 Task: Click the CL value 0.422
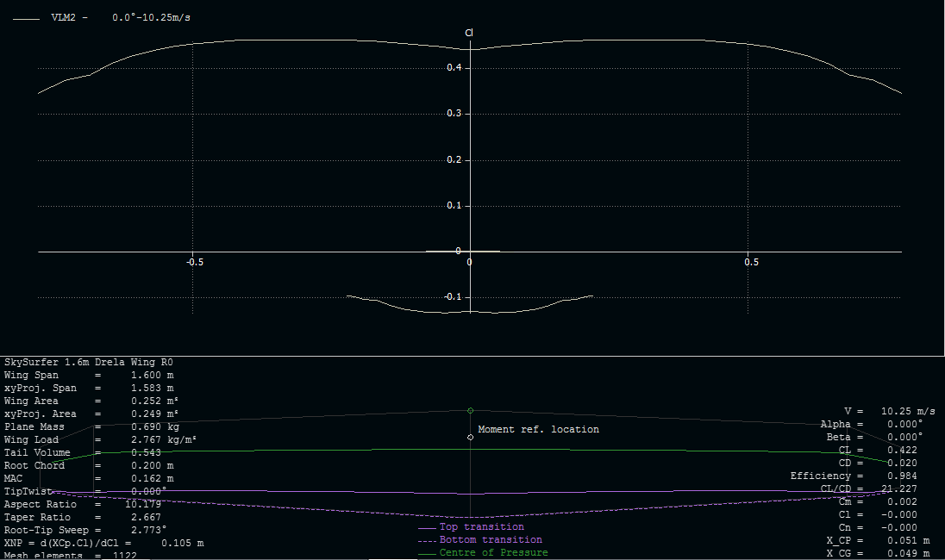click(x=902, y=451)
